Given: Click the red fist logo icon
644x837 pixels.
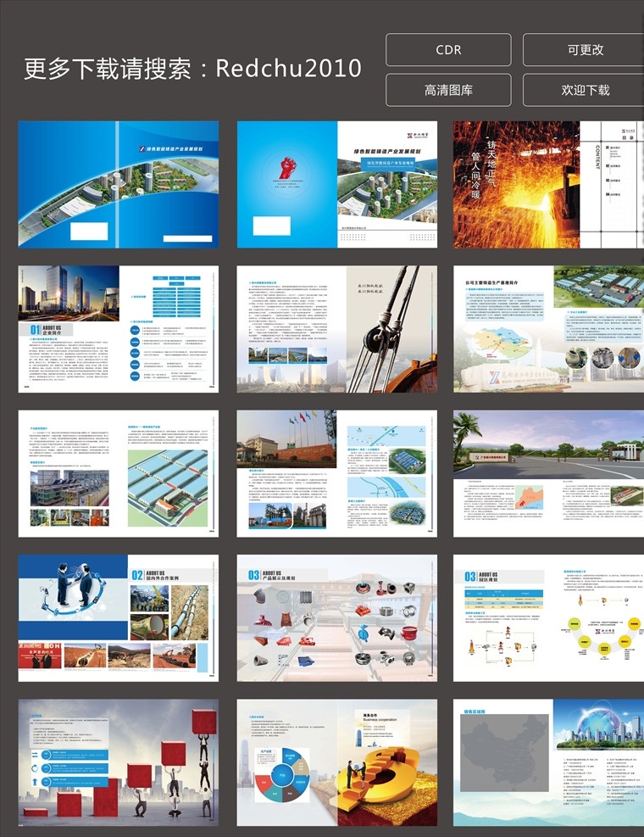Looking at the screenshot, I should pyautogui.click(x=287, y=168).
